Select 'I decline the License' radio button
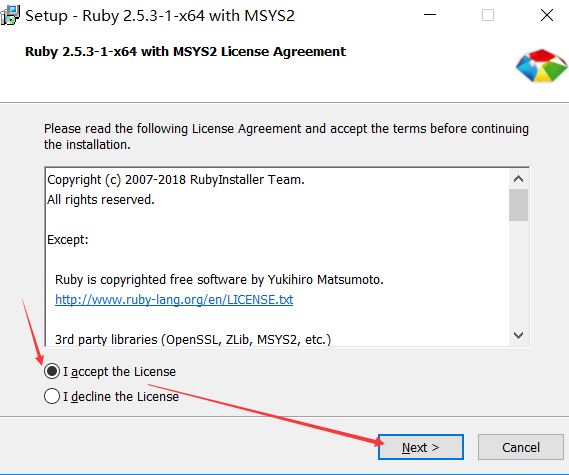569x475 pixels. 52,396
